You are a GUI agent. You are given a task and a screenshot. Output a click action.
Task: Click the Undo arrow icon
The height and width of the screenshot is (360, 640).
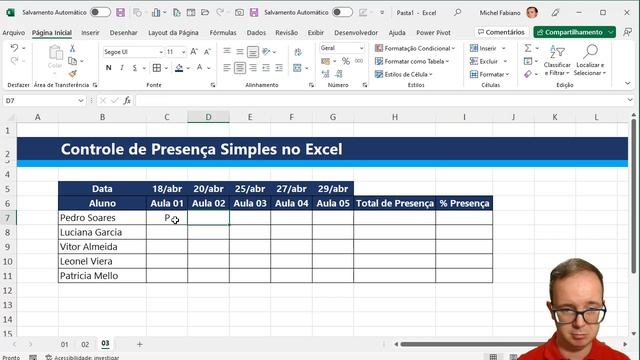(14, 48)
